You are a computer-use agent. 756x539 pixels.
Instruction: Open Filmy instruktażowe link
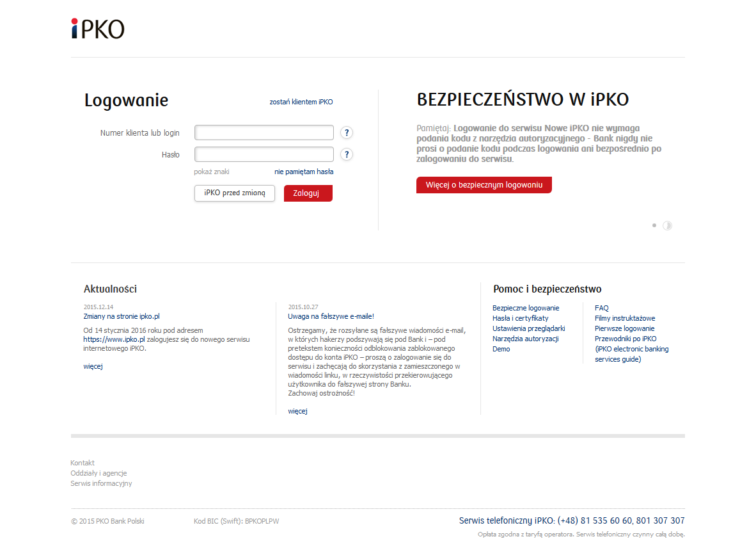(x=625, y=318)
